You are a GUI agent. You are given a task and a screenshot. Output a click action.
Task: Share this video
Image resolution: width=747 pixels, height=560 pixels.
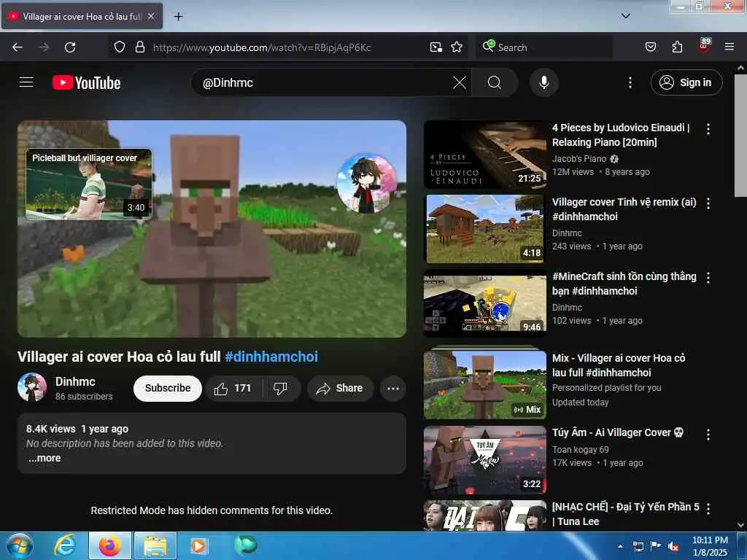[339, 389]
